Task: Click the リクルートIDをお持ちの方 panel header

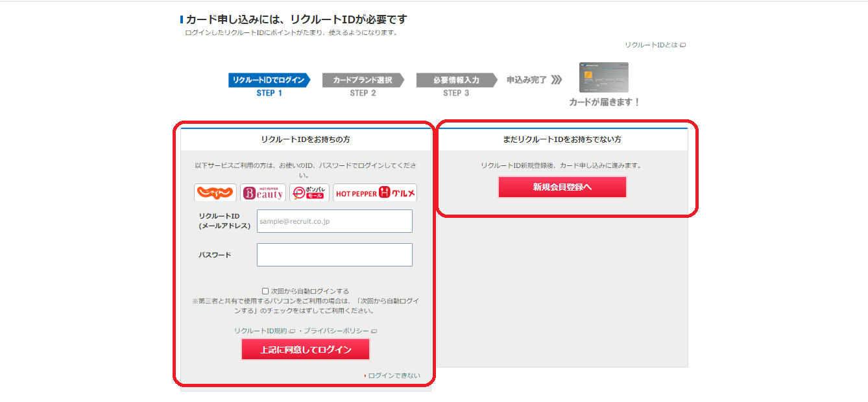Action: tap(306, 139)
